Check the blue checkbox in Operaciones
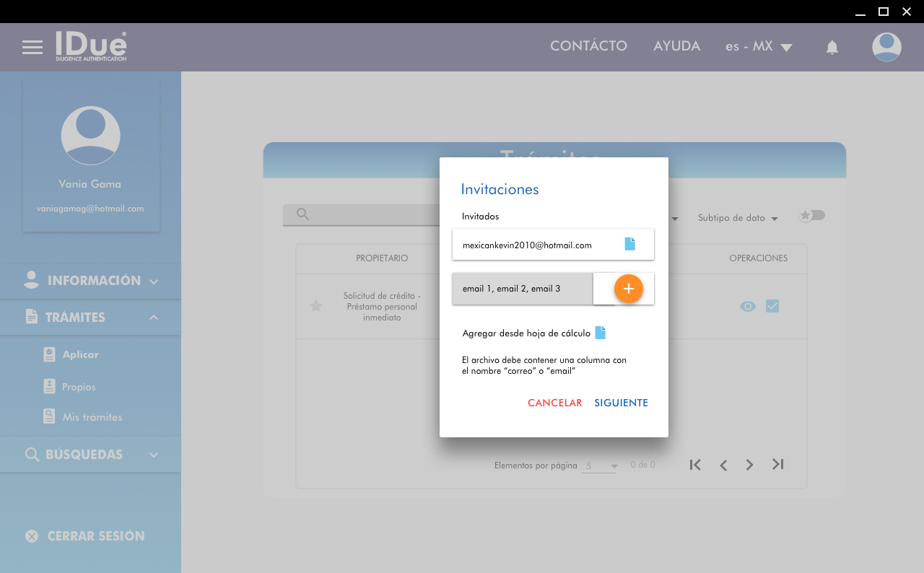 click(x=772, y=307)
